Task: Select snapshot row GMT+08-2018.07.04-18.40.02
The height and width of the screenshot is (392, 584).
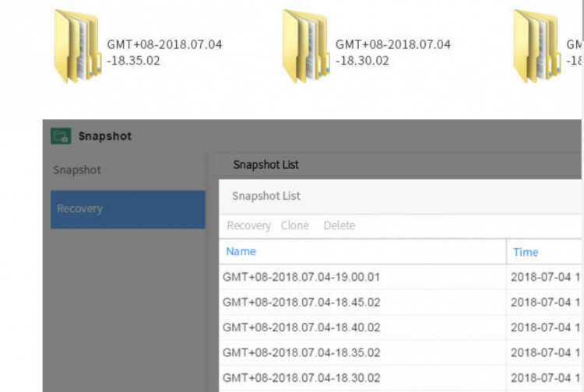Action: 301,327
